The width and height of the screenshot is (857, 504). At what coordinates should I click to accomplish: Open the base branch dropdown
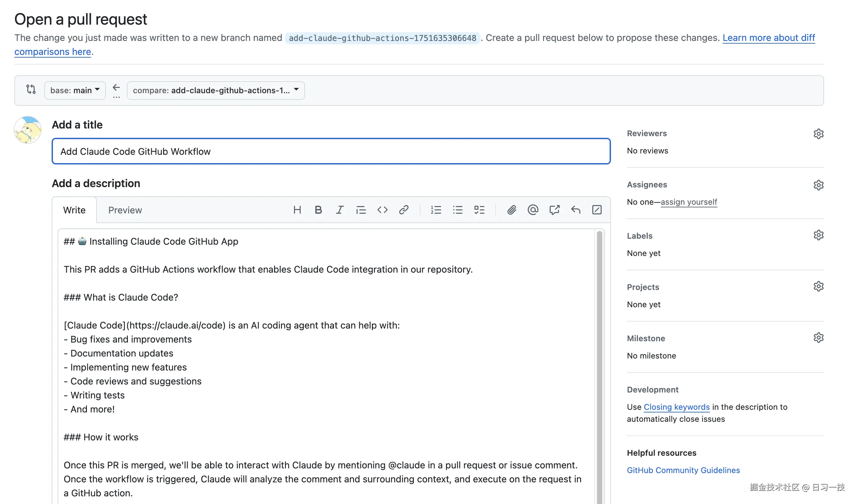click(x=75, y=90)
